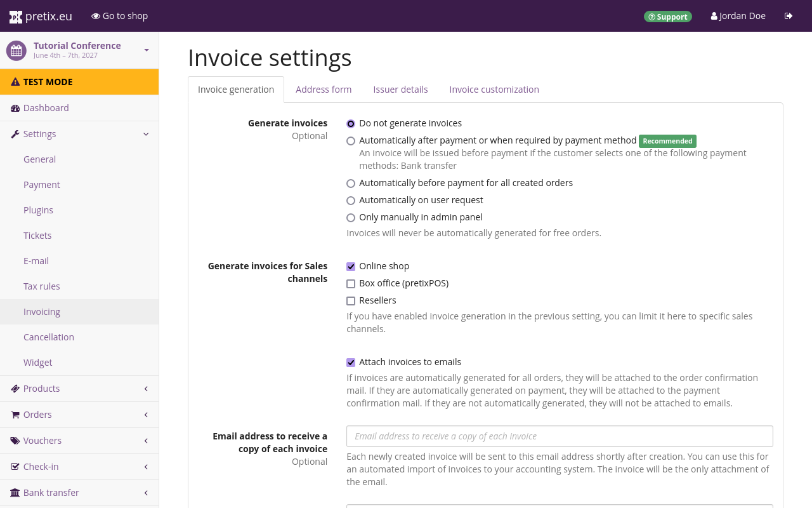Select Do not generate invoices option

pos(351,124)
